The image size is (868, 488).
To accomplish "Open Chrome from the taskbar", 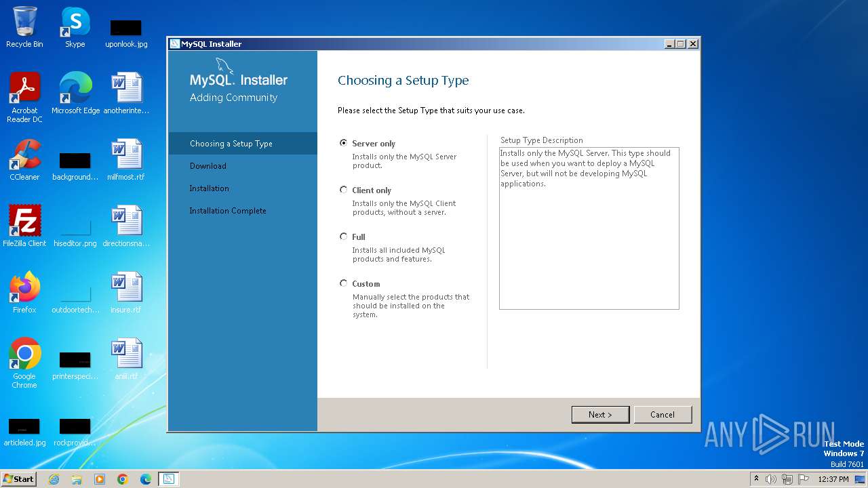I will pyautogui.click(x=123, y=479).
